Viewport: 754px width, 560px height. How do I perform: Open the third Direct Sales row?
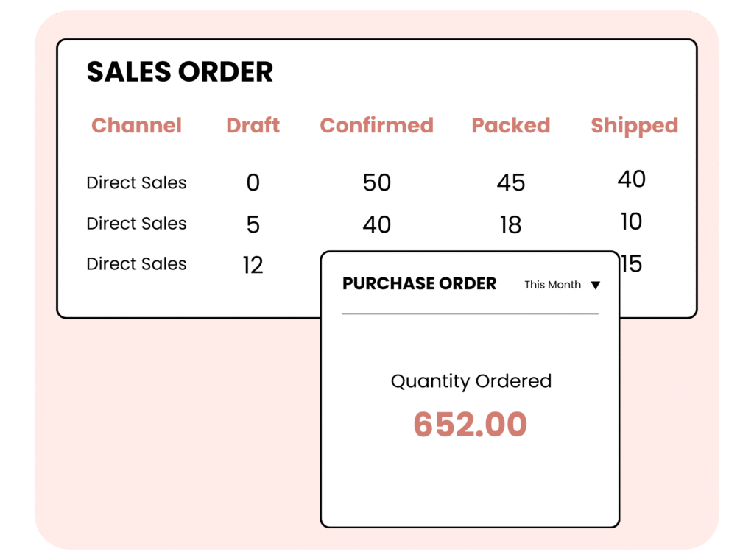136,264
